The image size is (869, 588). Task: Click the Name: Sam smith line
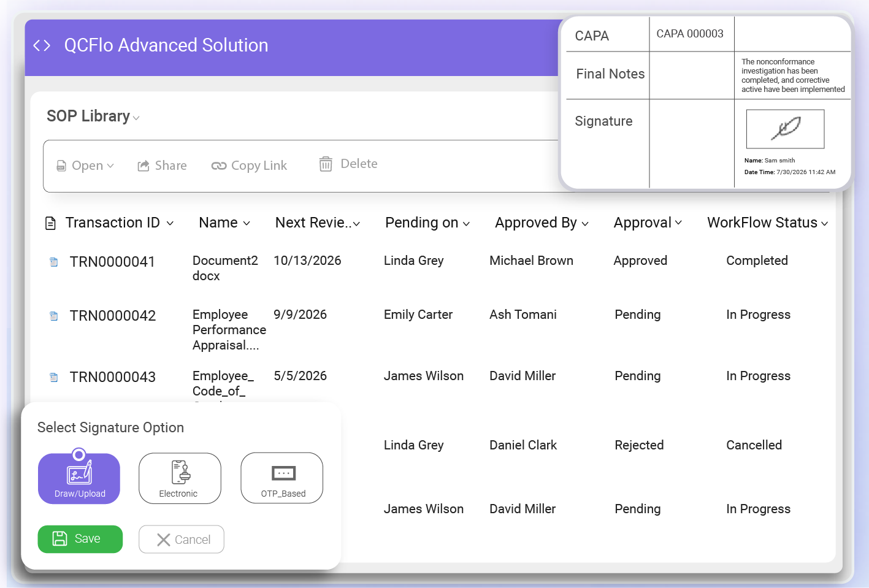point(769,161)
